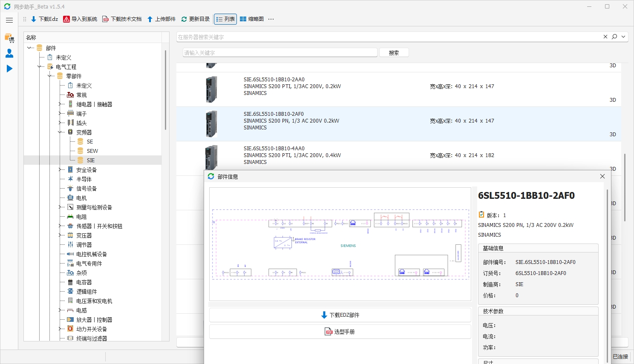634x364 pixels.
Task: Click 下载技术文档 toolbar button
Action: (122, 19)
